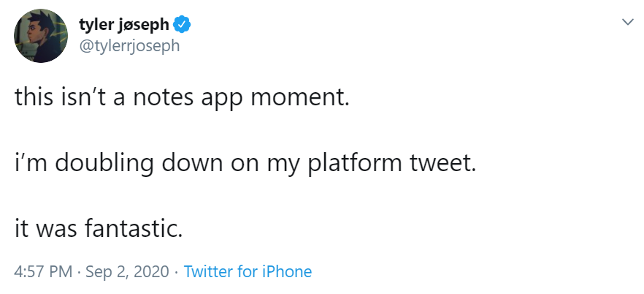Click the 'it was fantastic.' line

(98, 230)
